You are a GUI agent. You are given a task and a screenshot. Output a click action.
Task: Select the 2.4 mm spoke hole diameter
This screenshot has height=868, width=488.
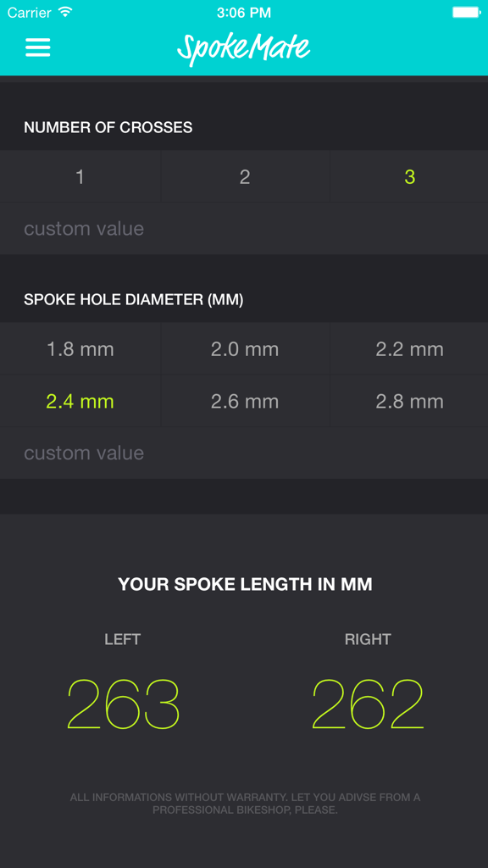tap(80, 401)
